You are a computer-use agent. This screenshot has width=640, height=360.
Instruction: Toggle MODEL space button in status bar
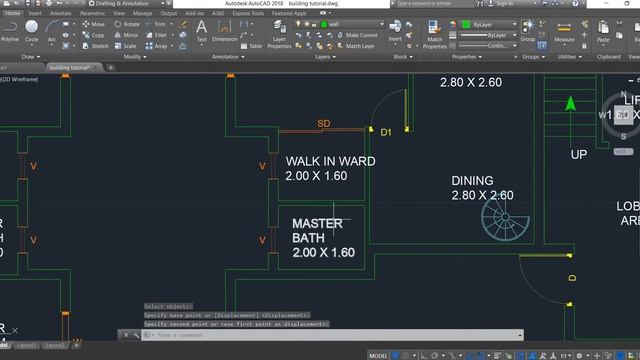(x=378, y=356)
